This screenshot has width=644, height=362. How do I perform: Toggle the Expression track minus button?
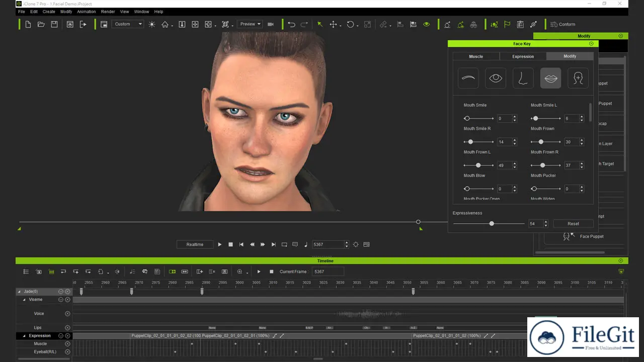(60, 336)
